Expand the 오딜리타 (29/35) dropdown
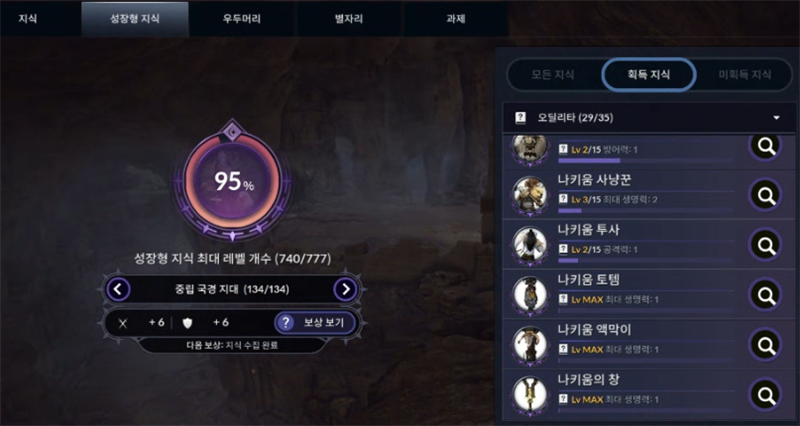The height and width of the screenshot is (426, 800). click(649, 118)
